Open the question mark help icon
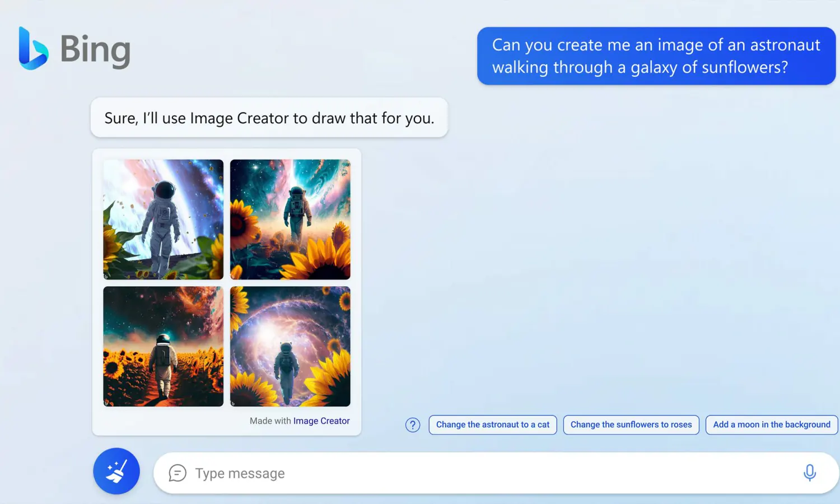The width and height of the screenshot is (840, 504). [413, 425]
